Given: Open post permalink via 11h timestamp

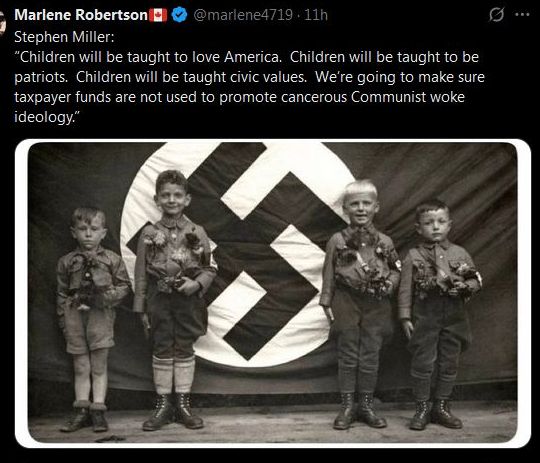Looking at the screenshot, I should tap(316, 15).
